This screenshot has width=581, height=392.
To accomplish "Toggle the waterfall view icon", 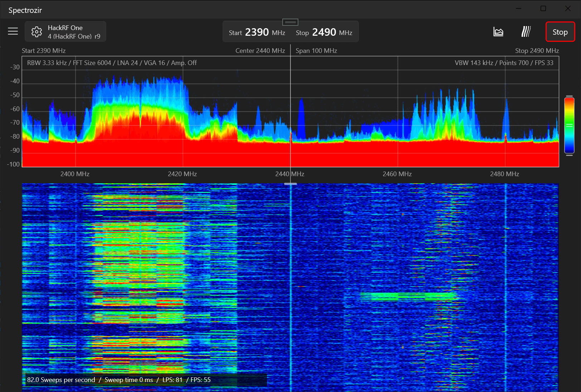I will pos(526,32).
